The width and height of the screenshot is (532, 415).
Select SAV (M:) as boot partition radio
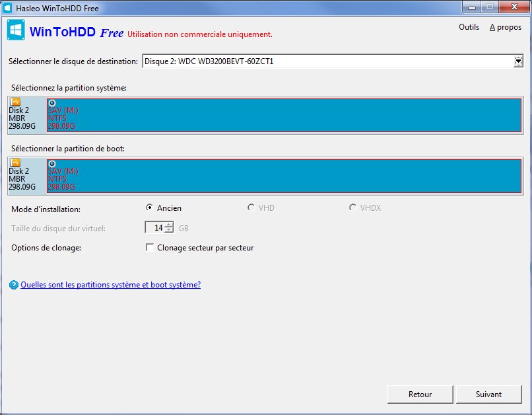52,164
